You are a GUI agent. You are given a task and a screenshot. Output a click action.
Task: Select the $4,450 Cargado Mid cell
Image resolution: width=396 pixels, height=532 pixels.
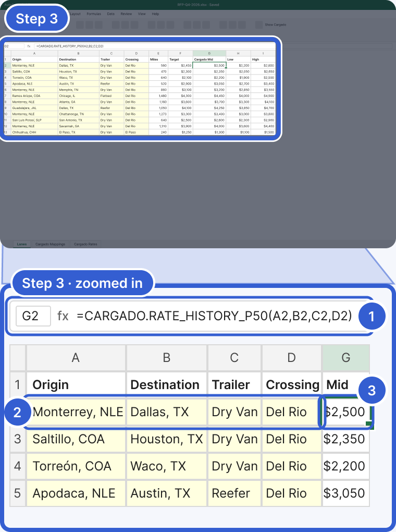point(209,96)
